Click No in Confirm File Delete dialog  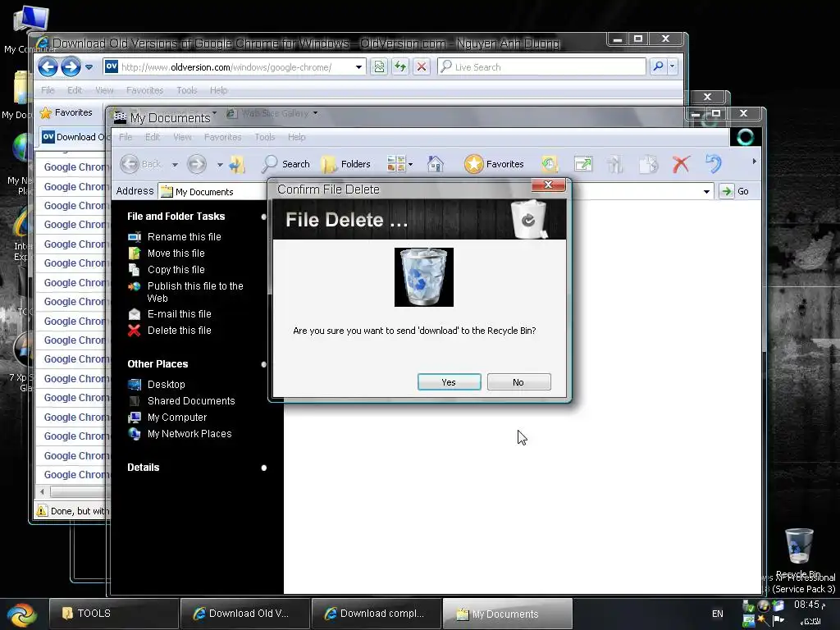click(x=518, y=382)
